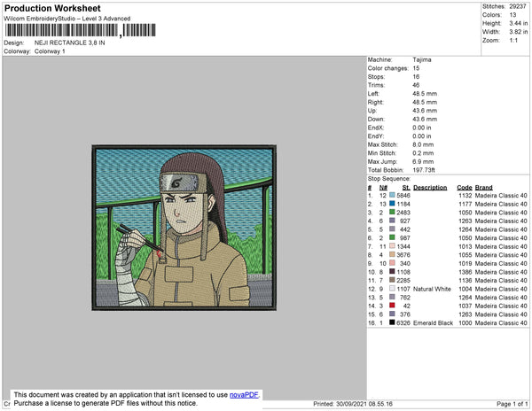532x411 pixels.
Task: Select the Width value '3.82 in'
Action: click(x=518, y=32)
